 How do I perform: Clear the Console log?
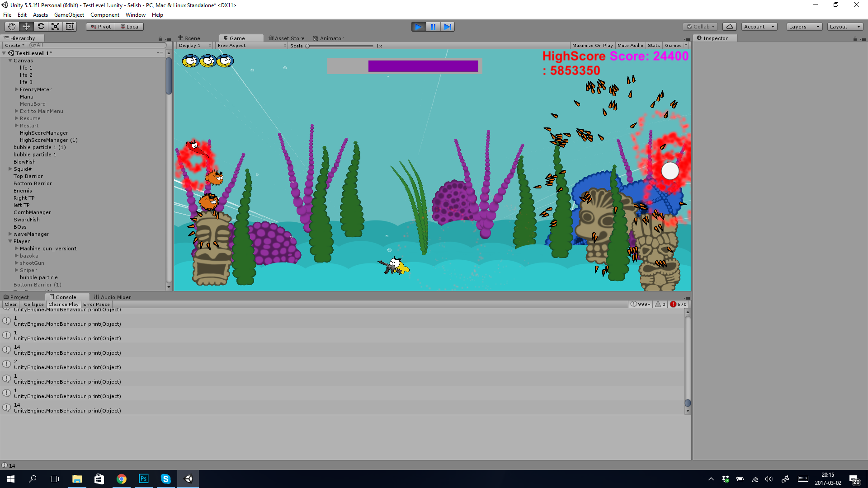[10, 305]
